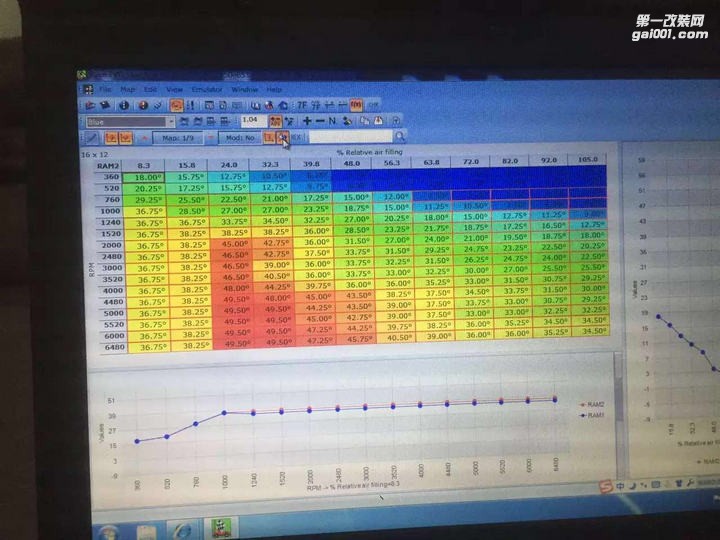Click the minus decrement icon
Viewport: 720px width, 540px height.
(319, 121)
